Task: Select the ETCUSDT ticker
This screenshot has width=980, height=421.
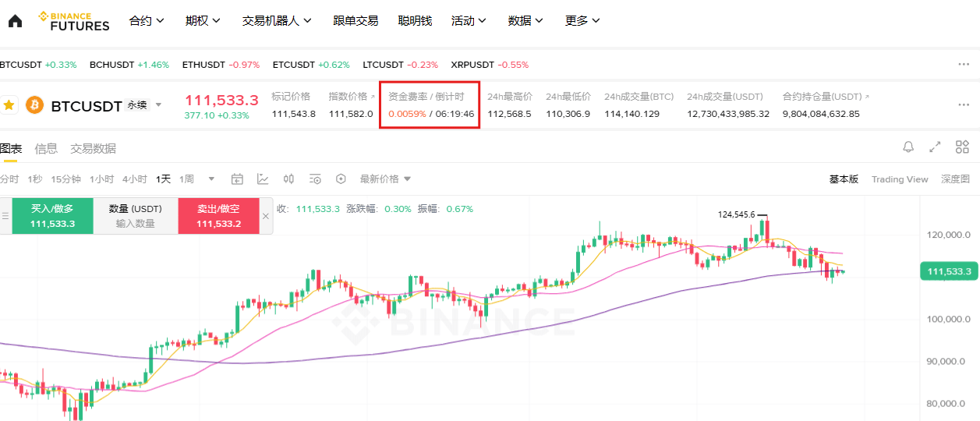Action: coord(311,65)
